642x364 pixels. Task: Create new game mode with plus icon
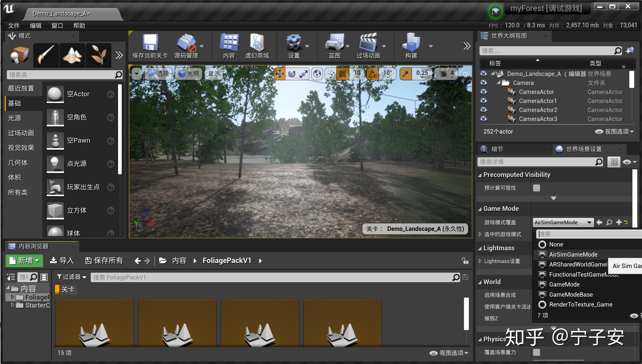click(x=619, y=222)
